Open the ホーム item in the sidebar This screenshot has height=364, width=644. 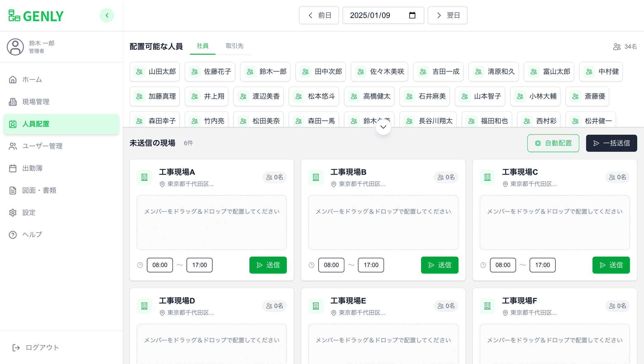point(31,80)
